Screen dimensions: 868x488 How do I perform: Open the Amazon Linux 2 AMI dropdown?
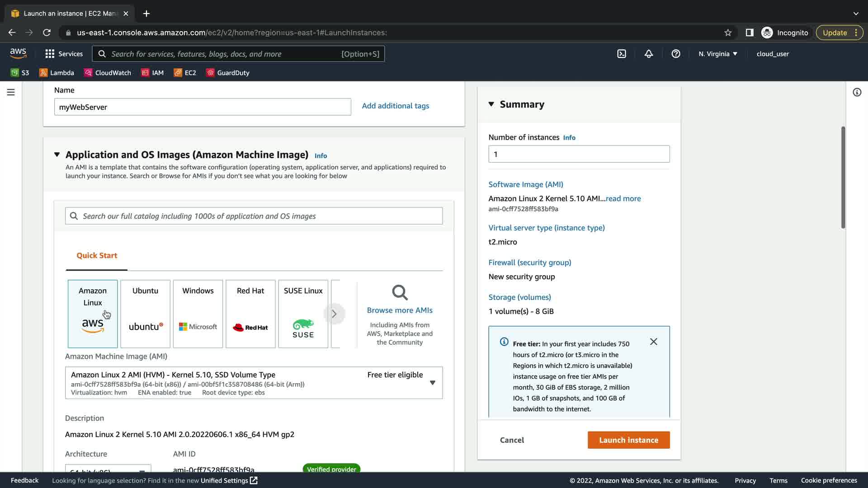[x=432, y=383]
